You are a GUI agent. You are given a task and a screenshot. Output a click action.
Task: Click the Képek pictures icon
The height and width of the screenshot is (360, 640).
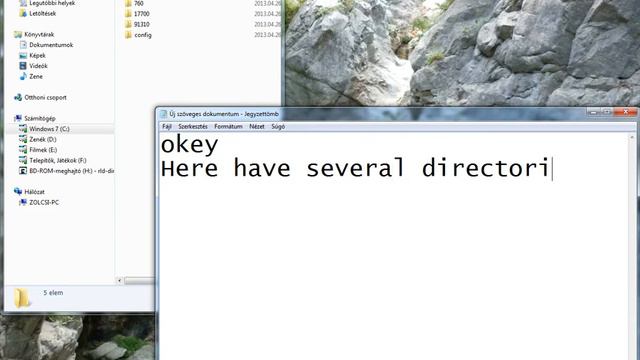(x=23, y=56)
